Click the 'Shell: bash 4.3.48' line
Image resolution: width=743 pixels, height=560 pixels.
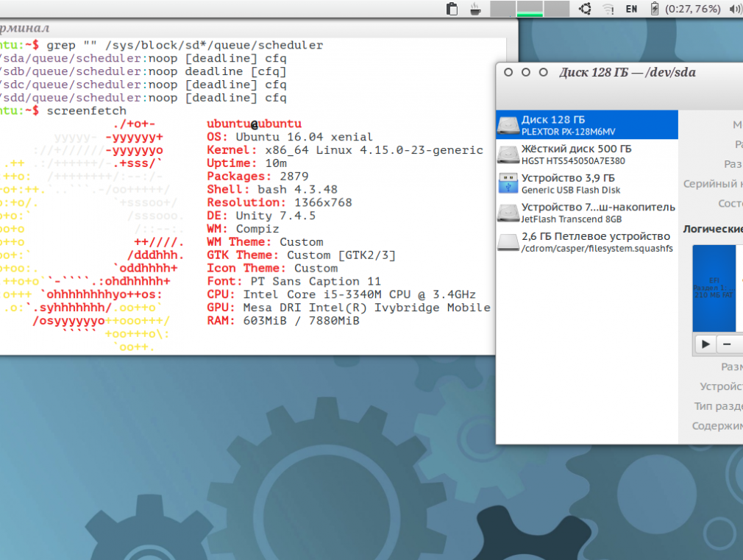(272, 190)
